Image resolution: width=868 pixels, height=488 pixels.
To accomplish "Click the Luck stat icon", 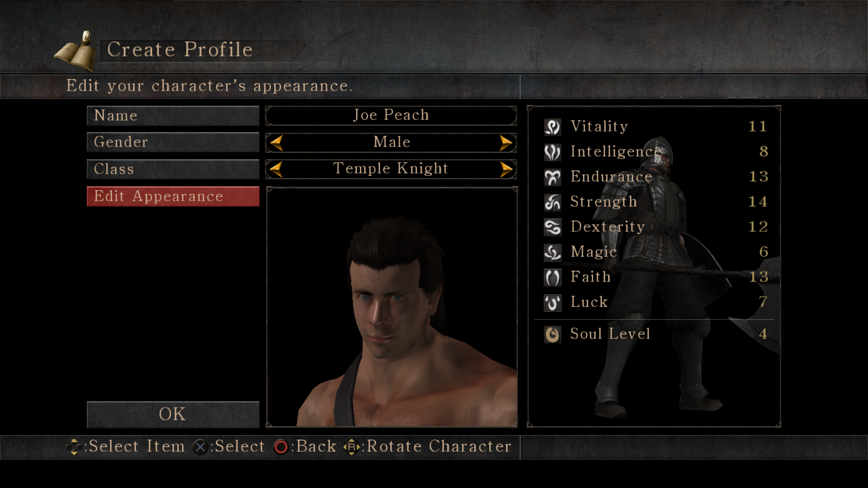I will coord(552,303).
